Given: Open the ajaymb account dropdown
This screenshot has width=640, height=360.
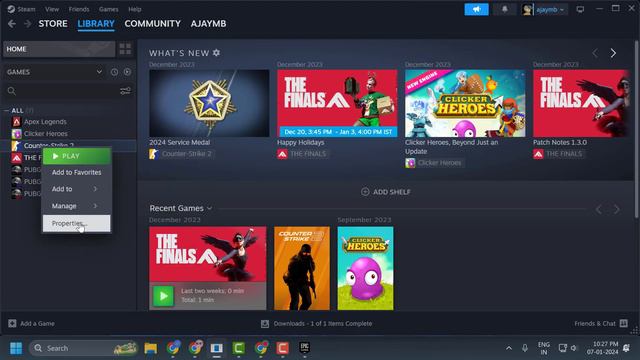Looking at the screenshot, I should click(x=550, y=9).
